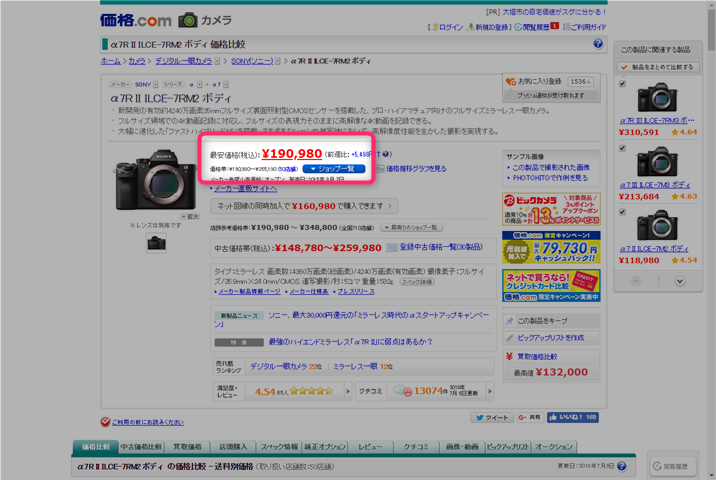
Task: Click the yen icon beside 買取価格比較
Action: pos(510,356)
